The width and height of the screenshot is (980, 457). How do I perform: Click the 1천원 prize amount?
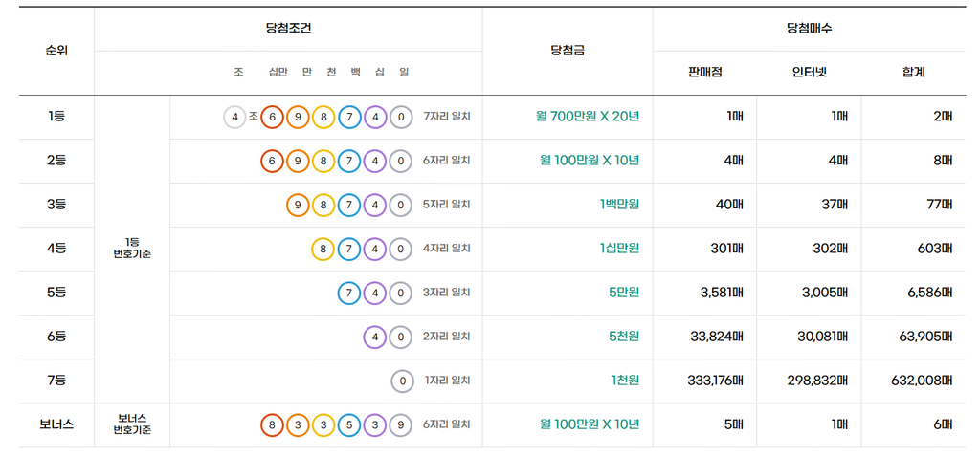tap(624, 381)
